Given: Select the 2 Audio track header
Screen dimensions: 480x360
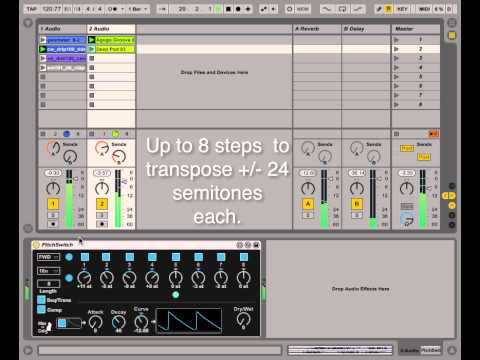Looking at the screenshot, I should pyautogui.click(x=111, y=29).
